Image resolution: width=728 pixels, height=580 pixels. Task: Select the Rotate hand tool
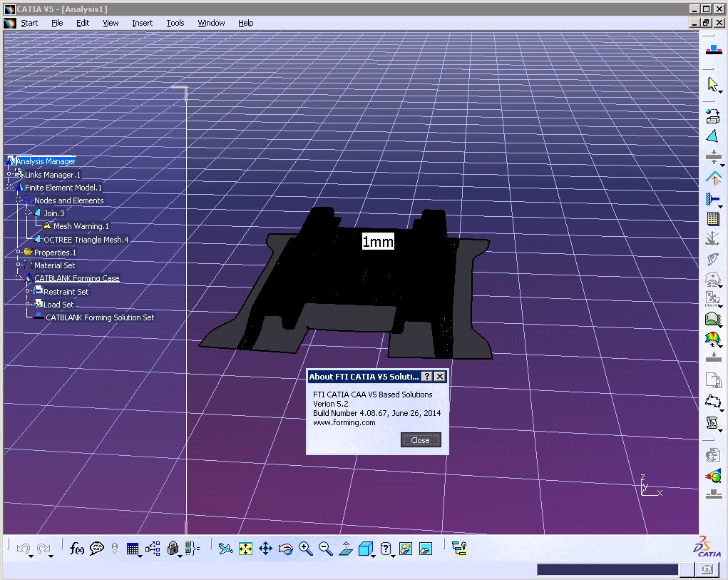click(x=285, y=549)
